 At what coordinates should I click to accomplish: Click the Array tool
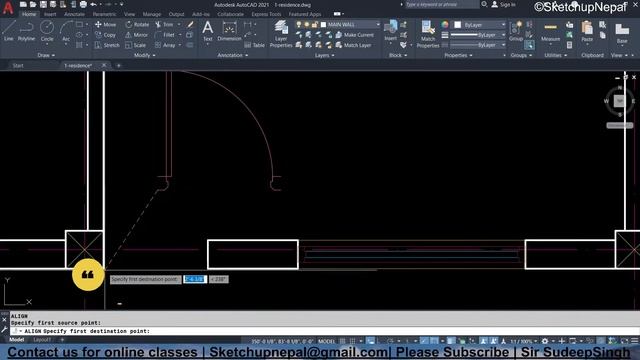[165, 45]
